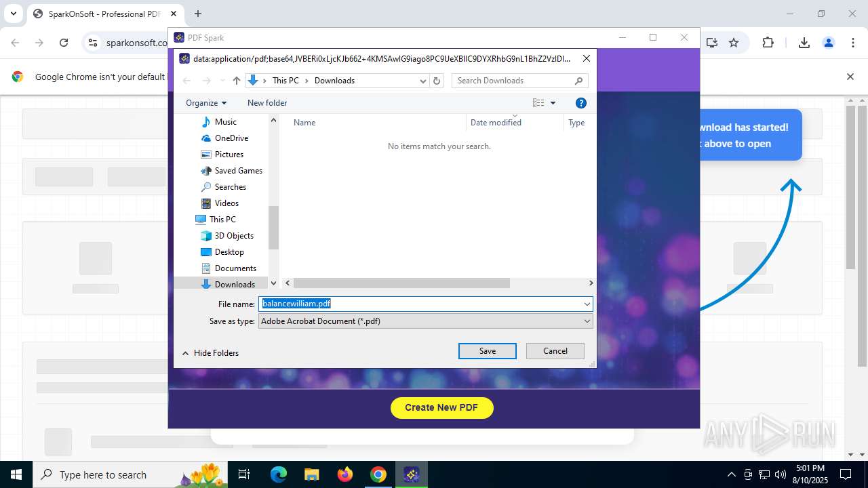Create a New folder
This screenshot has width=868, height=488.
267,103
